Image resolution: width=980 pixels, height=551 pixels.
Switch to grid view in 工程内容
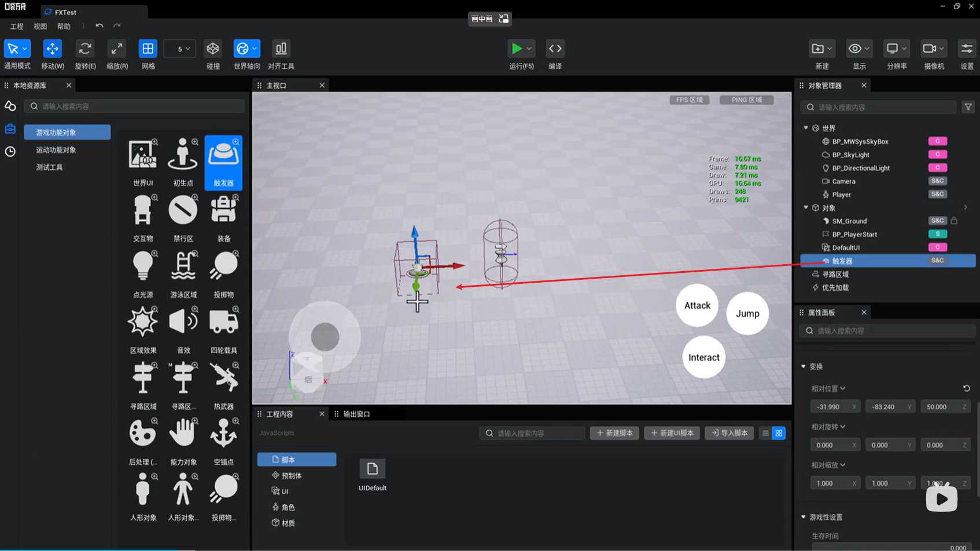pyautogui.click(x=779, y=433)
